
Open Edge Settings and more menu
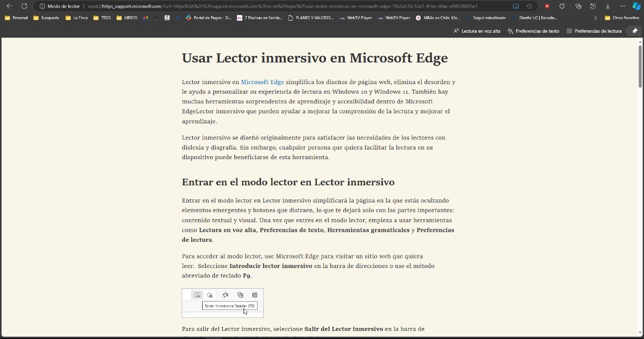622,6
